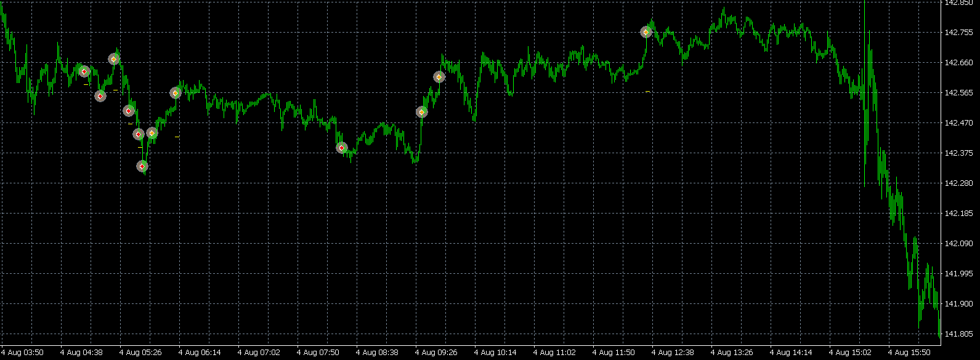The image size is (980, 360).
Task: Click the red trade marker beside 142.565 level
Action: (100, 96)
